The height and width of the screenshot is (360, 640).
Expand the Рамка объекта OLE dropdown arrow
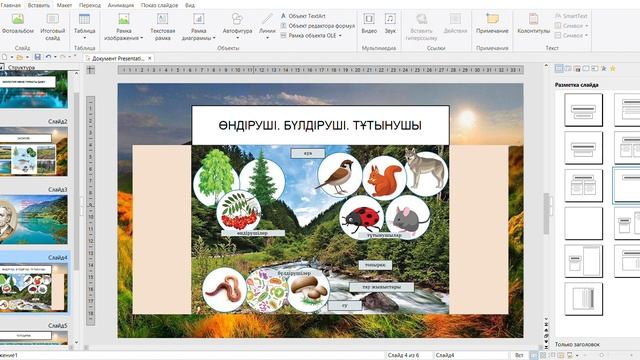tap(340, 36)
